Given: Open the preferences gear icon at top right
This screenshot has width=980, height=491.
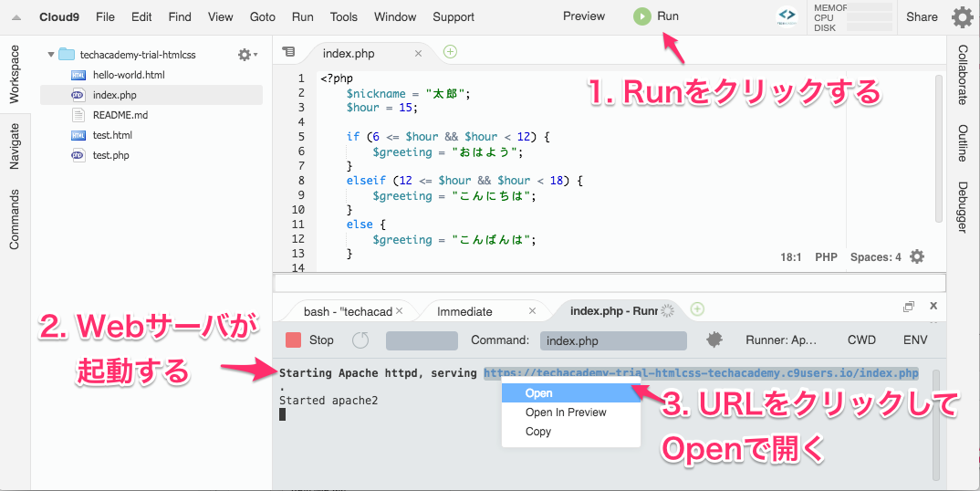Looking at the screenshot, I should tap(962, 17).
